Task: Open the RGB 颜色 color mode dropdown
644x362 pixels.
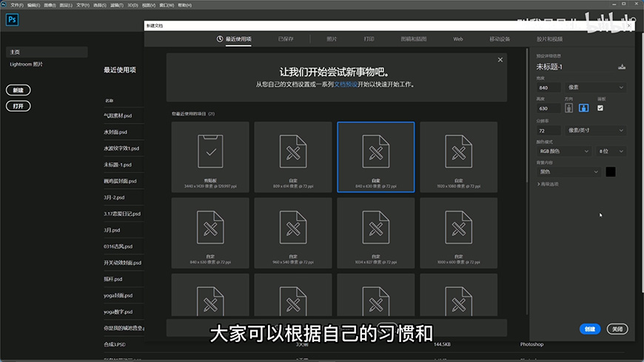Action: point(564,151)
